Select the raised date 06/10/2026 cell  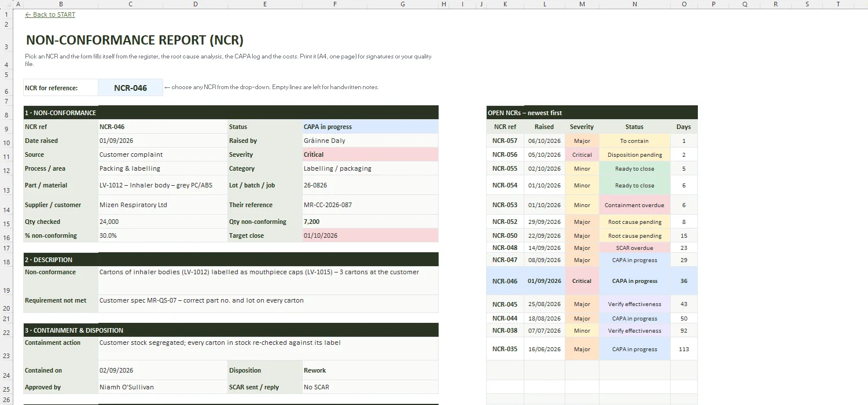point(545,141)
